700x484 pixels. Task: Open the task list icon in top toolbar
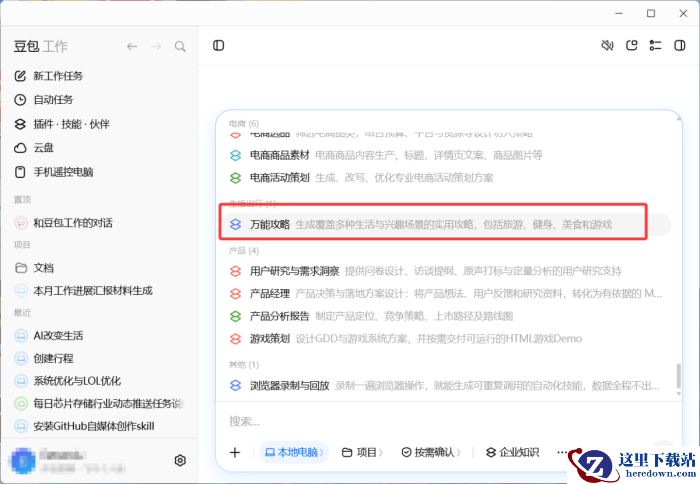point(655,46)
